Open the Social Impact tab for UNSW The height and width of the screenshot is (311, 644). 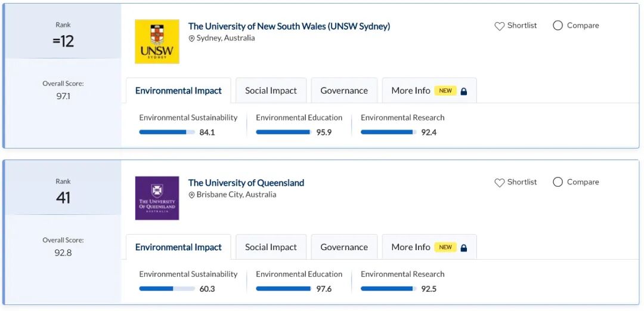point(271,91)
